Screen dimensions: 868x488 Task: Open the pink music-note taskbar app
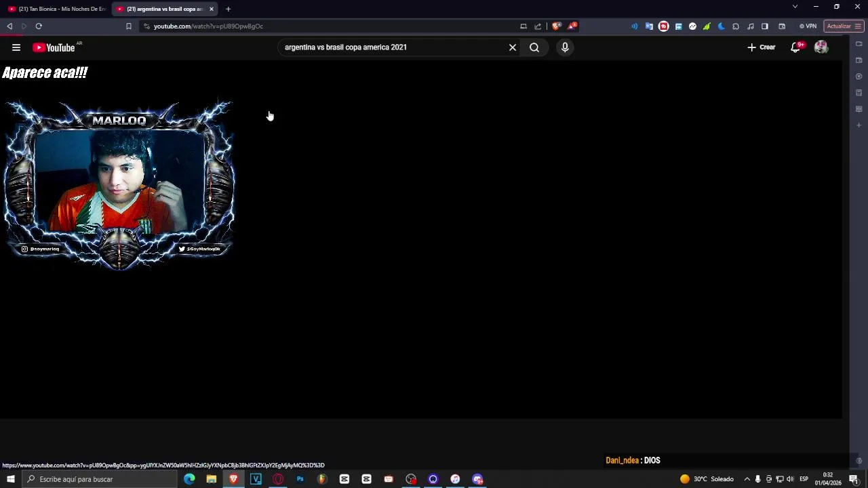point(455,479)
